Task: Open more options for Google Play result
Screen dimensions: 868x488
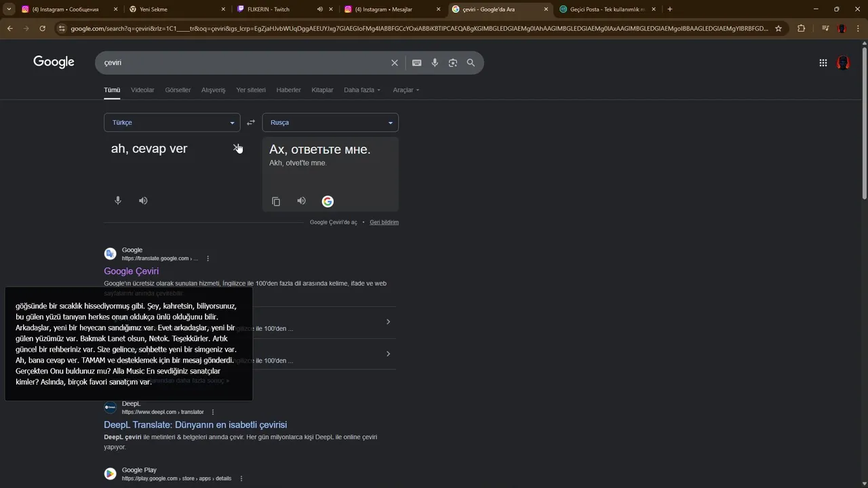Action: 241,479
